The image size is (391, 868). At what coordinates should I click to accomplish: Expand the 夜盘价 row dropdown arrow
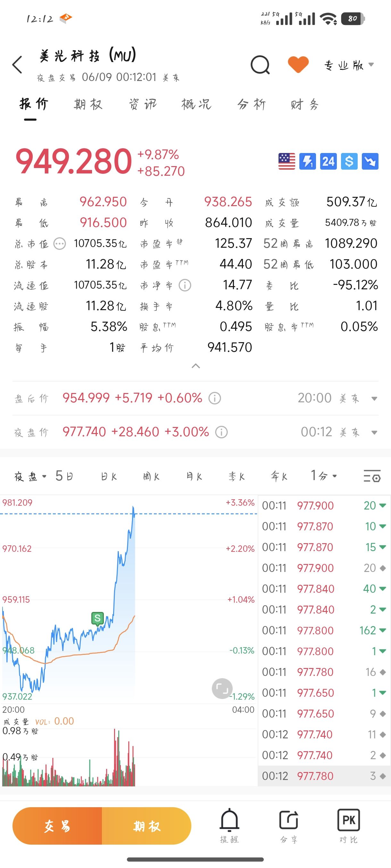click(374, 432)
